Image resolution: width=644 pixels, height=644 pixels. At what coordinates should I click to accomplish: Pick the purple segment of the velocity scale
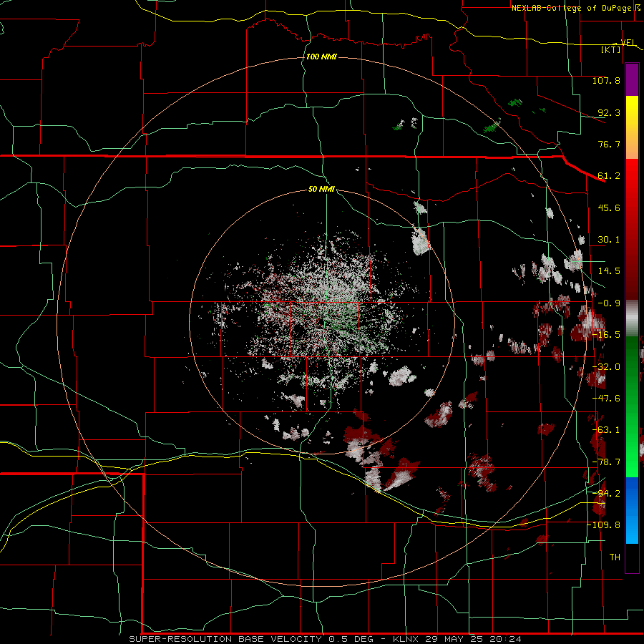pos(632,79)
